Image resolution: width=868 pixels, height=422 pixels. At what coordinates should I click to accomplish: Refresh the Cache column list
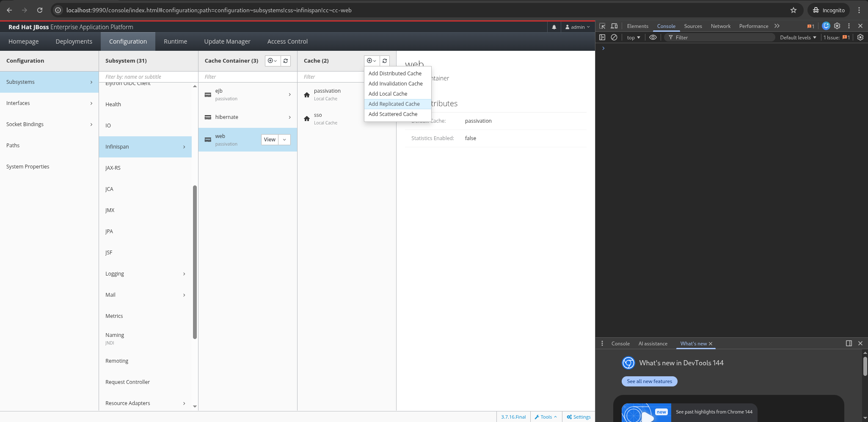[385, 61]
